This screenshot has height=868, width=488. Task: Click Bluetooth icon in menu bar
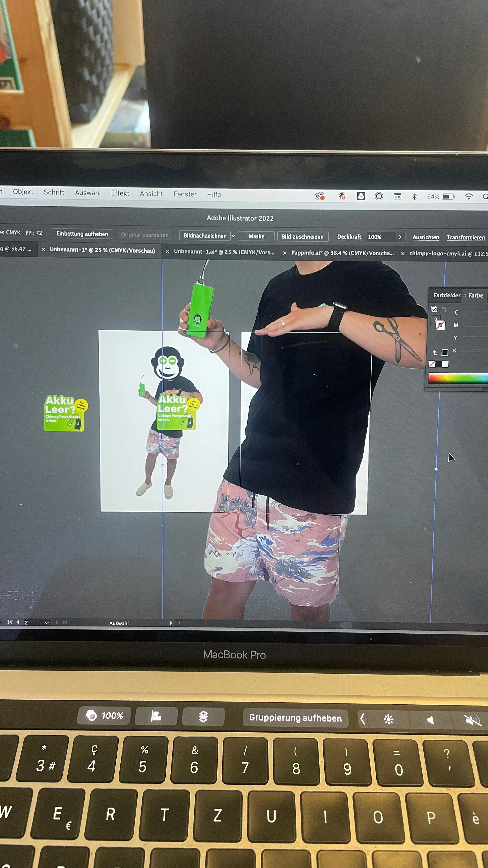coord(414,197)
